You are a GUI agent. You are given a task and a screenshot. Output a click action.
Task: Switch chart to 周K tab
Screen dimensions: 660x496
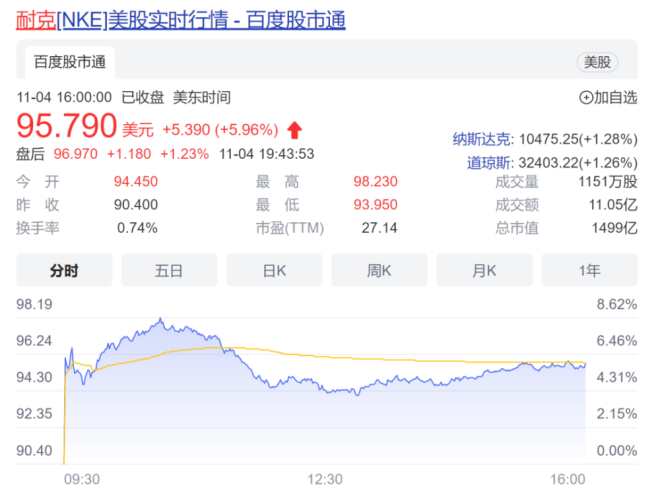pyautogui.click(x=379, y=270)
